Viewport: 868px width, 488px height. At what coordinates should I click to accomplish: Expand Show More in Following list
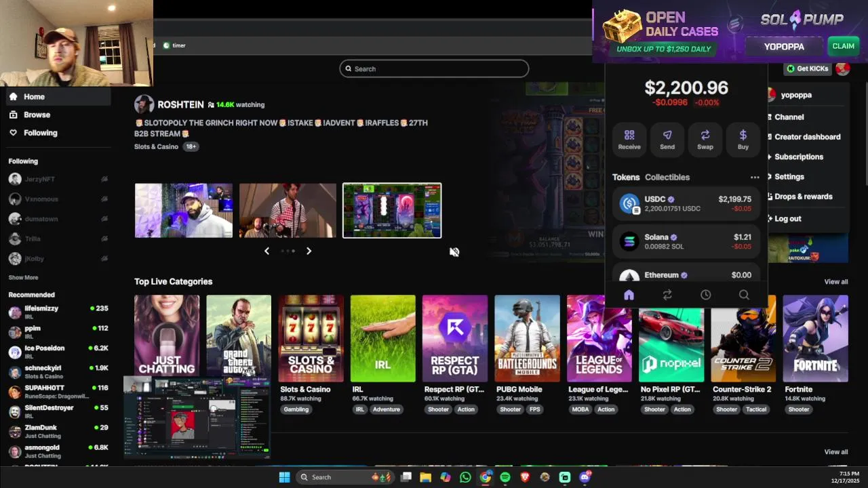pos(23,277)
